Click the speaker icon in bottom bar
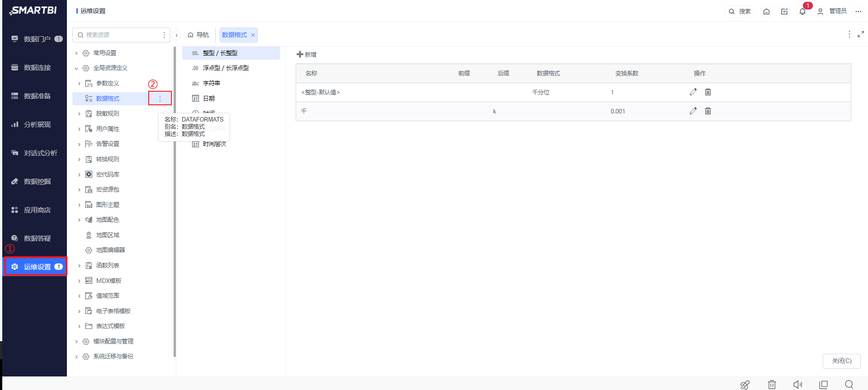Screen dimensions: 868x390 tap(797, 385)
